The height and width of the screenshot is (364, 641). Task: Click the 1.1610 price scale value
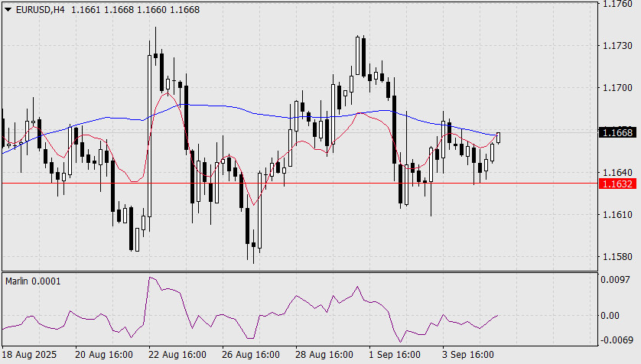pyautogui.click(x=617, y=214)
